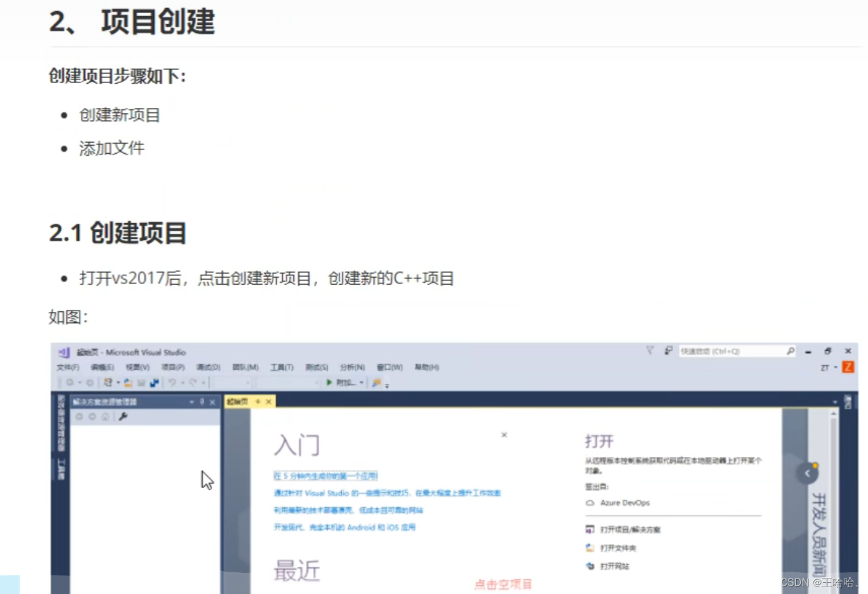
Task: Click the Save toolbar icon
Action: (141, 383)
